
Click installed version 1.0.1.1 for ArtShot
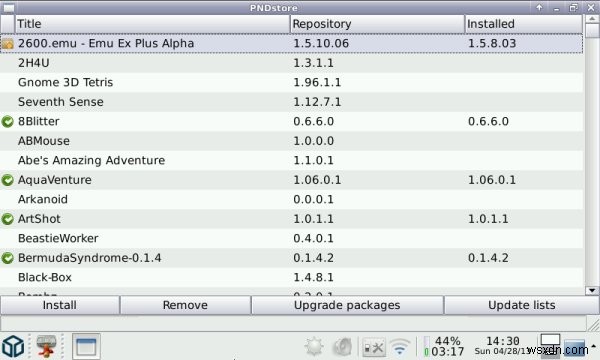tap(488, 219)
